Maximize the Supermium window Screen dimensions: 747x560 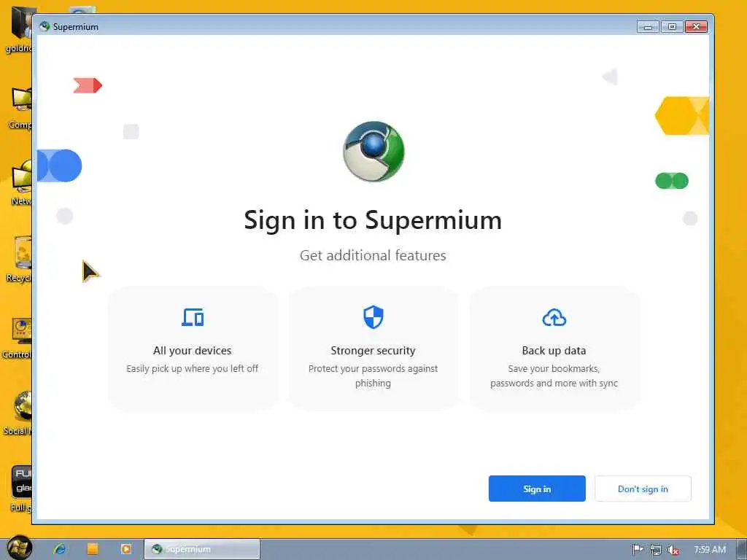[x=672, y=27]
